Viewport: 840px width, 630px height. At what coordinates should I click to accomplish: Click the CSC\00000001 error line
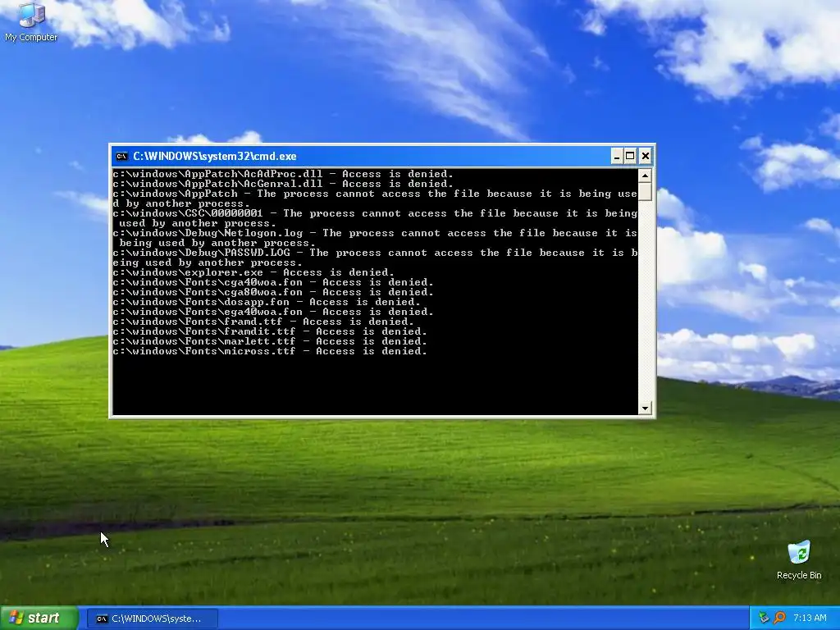(375, 218)
